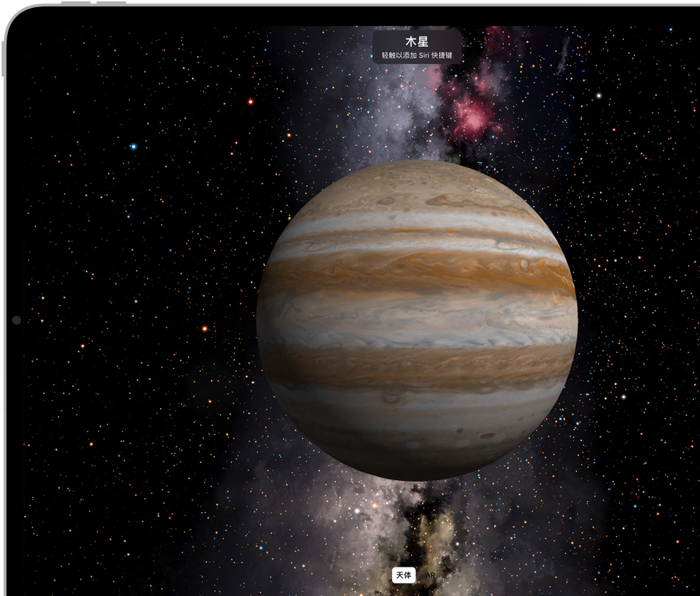
Task: Select the bright blue star at upper left
Action: click(x=134, y=147)
